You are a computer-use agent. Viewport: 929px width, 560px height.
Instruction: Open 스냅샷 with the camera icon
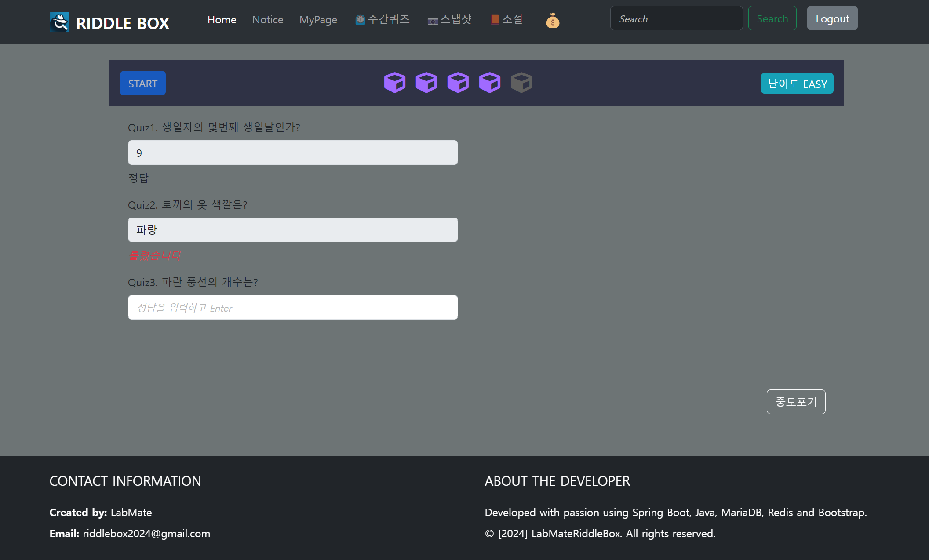point(450,19)
